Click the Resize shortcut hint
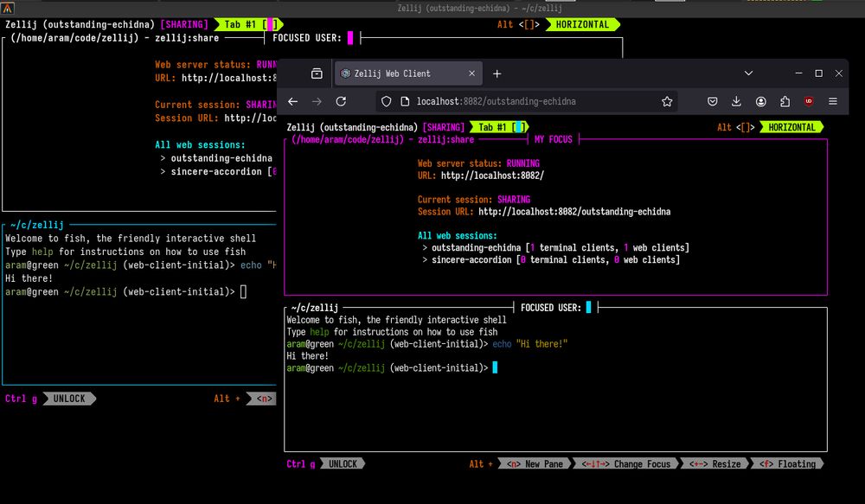 (715, 463)
